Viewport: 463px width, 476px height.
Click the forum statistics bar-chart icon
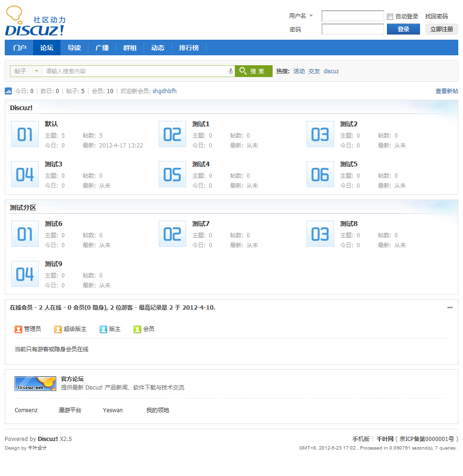point(8,91)
